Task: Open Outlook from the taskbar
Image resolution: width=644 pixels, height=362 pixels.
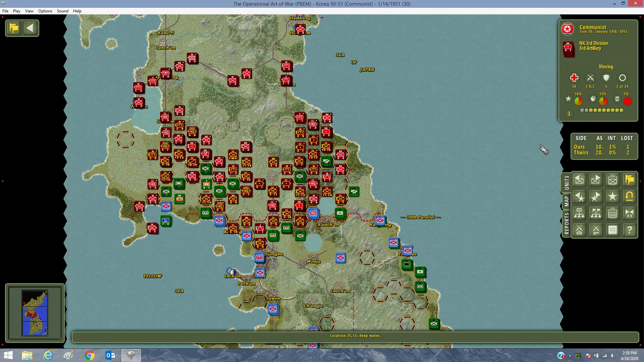Action: pyautogui.click(x=110, y=355)
